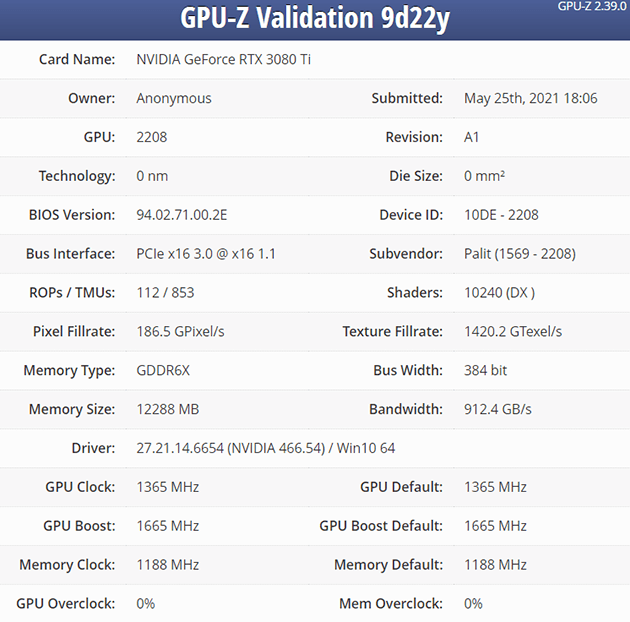Screen dimensions: 630x622
Task: Select driver '27.21.14.6654 (NVIDIA 466.54) / Win10 64'
Action: coord(266,448)
